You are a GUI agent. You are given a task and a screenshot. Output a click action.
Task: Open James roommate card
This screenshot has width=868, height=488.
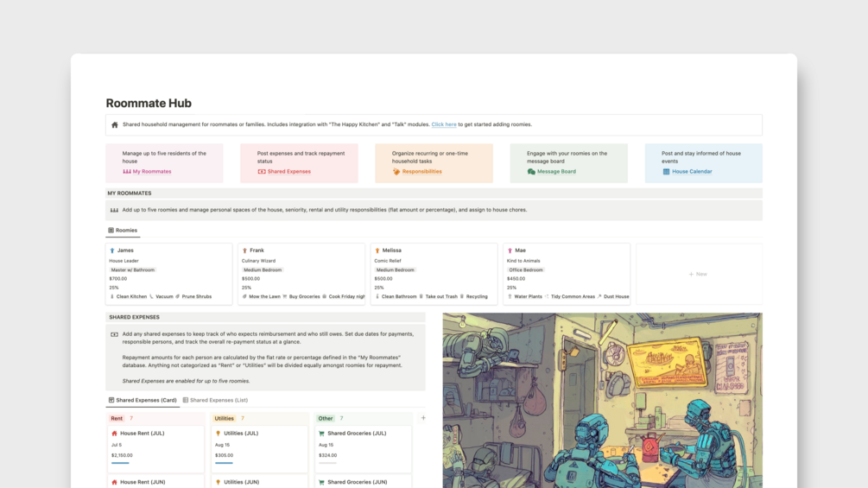click(168, 274)
